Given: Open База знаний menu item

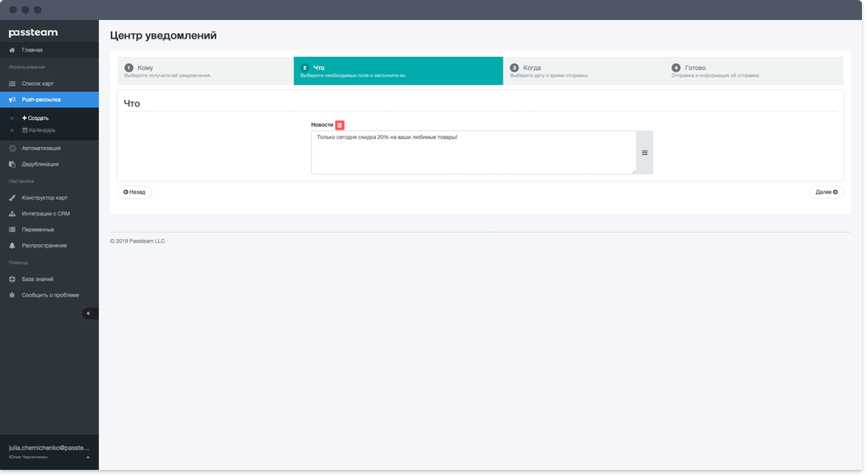Looking at the screenshot, I should coord(49,279).
